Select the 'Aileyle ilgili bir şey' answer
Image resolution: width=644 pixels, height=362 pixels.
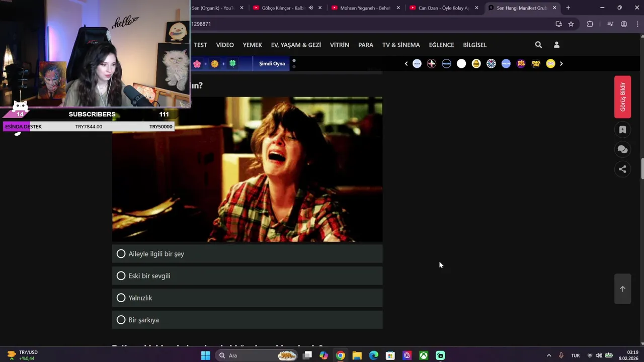pos(247,254)
